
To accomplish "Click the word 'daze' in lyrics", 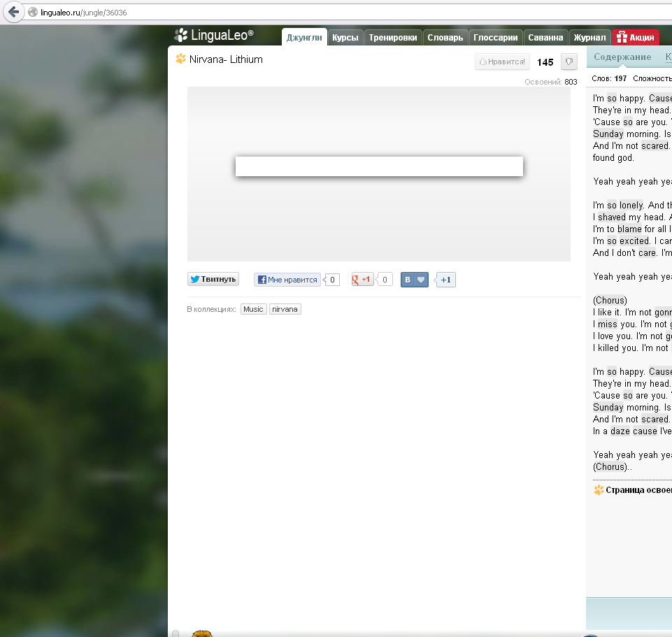I will click(620, 431).
